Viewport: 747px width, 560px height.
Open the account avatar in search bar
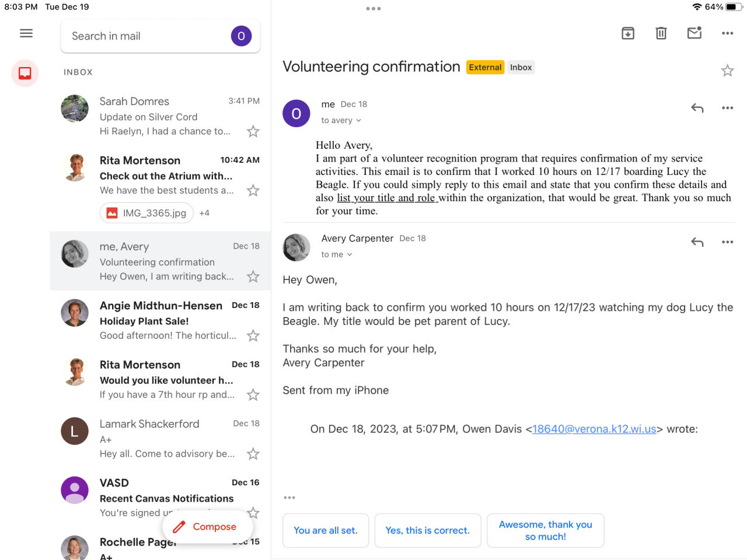[241, 36]
